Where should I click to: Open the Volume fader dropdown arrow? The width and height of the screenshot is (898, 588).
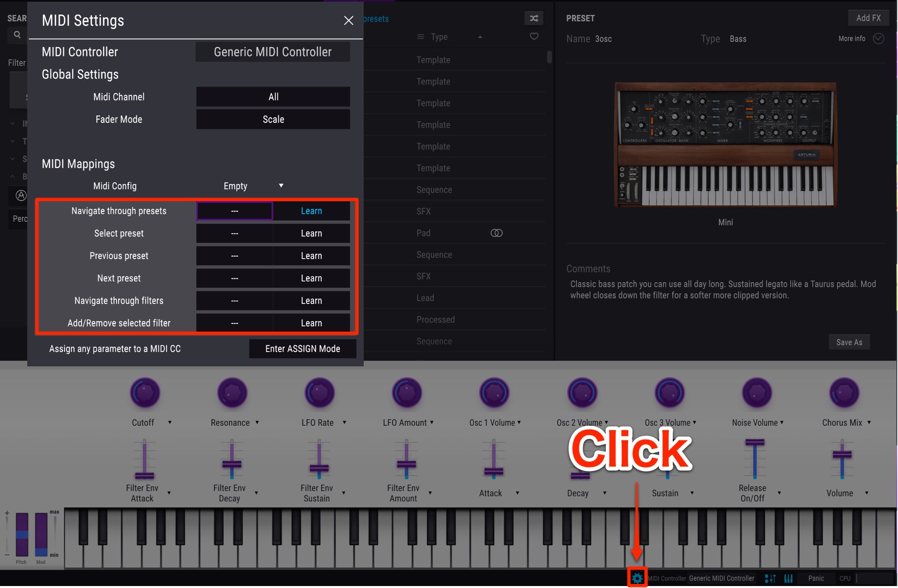(x=867, y=493)
